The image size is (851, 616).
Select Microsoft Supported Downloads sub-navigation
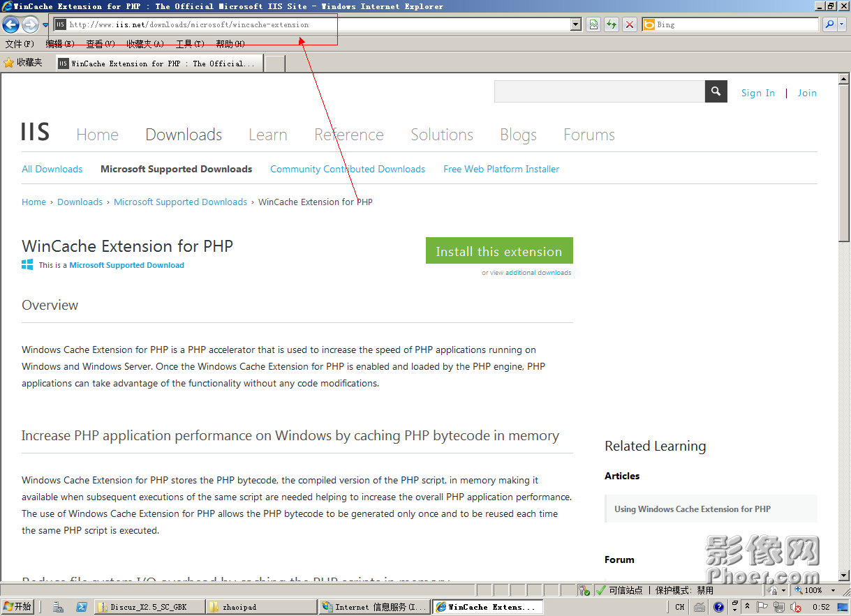177,169
